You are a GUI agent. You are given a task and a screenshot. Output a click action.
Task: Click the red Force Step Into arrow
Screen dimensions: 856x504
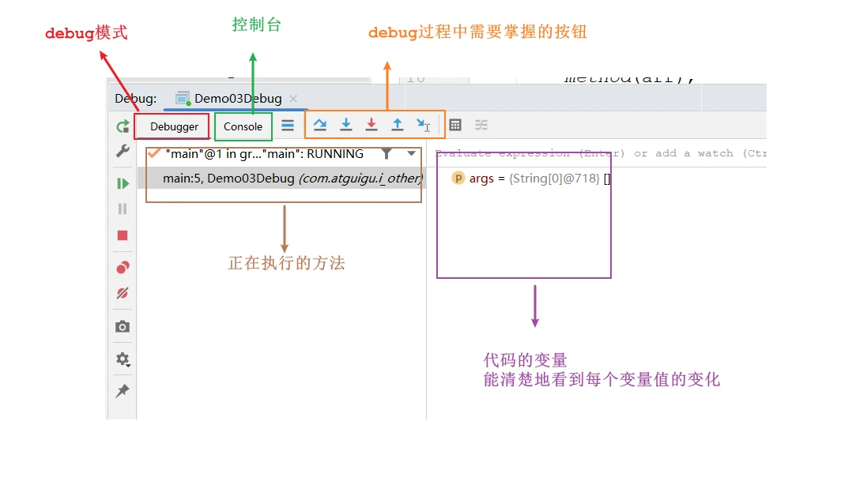(371, 125)
